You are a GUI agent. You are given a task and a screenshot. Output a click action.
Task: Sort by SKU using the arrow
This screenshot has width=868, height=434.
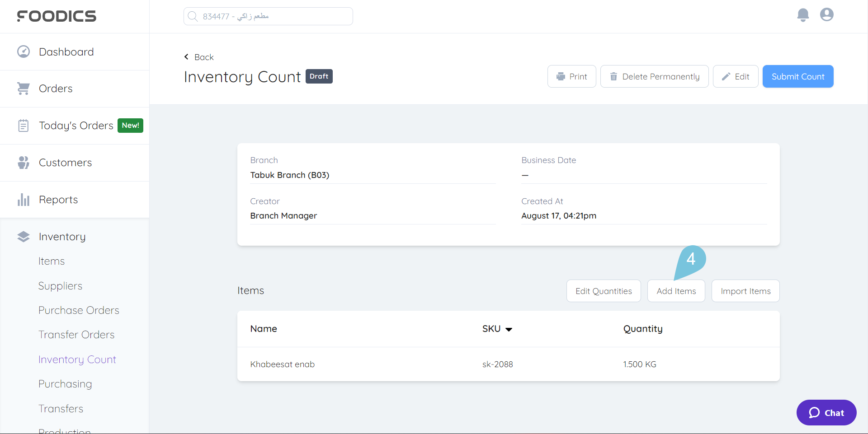509,329
